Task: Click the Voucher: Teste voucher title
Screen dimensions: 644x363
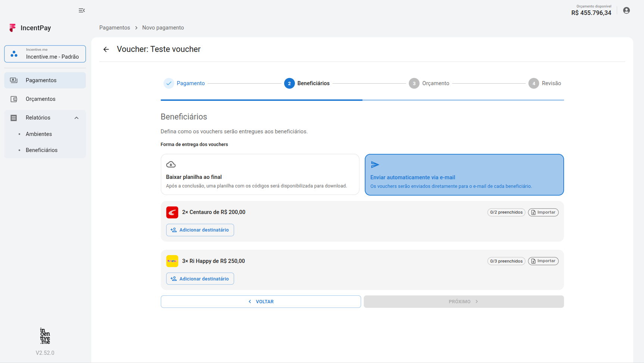Action: click(x=159, y=49)
